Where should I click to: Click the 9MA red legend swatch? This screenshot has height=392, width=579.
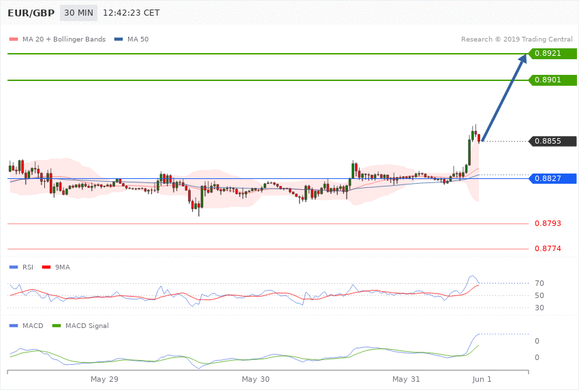coord(46,267)
